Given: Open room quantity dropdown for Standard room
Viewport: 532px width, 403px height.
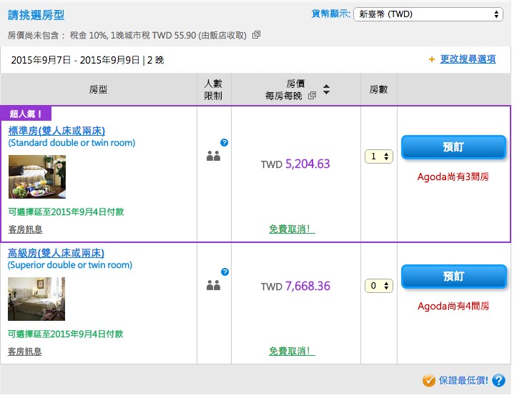Looking at the screenshot, I should point(378,156).
